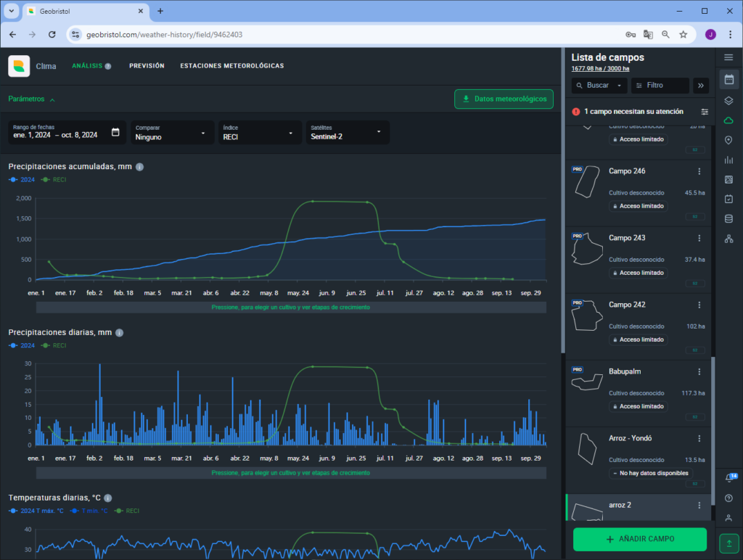Open the hamburger menu in the sidebar
Image resolution: width=743 pixels, height=560 pixels.
tap(728, 57)
